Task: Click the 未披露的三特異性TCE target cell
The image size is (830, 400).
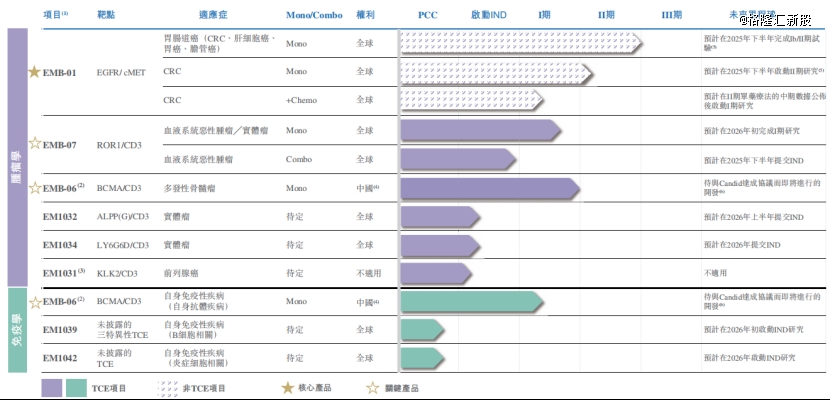Action: point(123,330)
